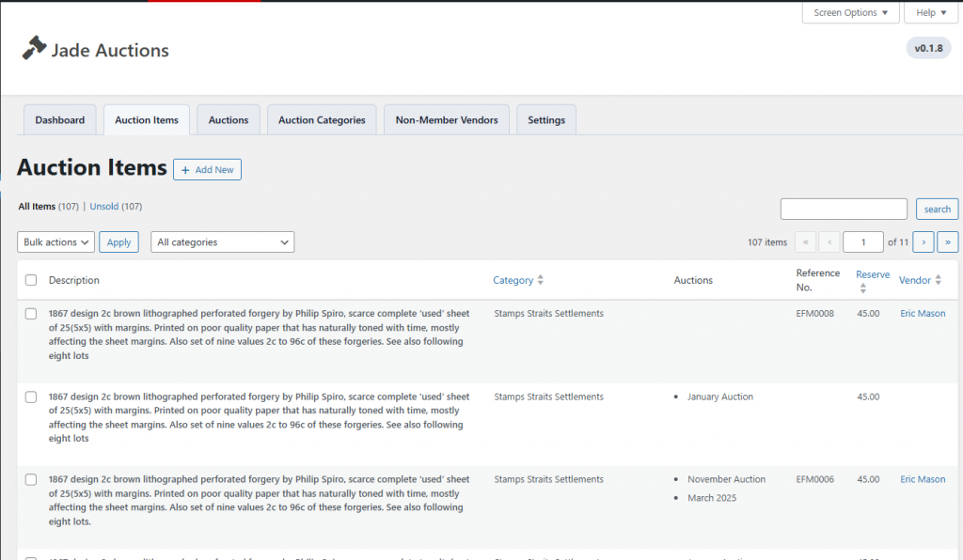
Task: Click the Reserve column sort arrows
Action: point(863,288)
